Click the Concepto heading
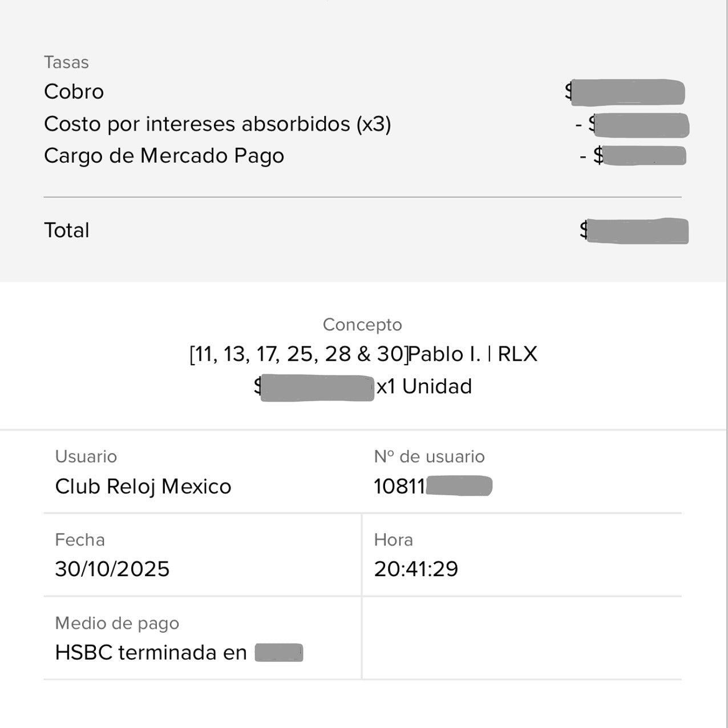The width and height of the screenshot is (728, 728). pyautogui.click(x=362, y=325)
